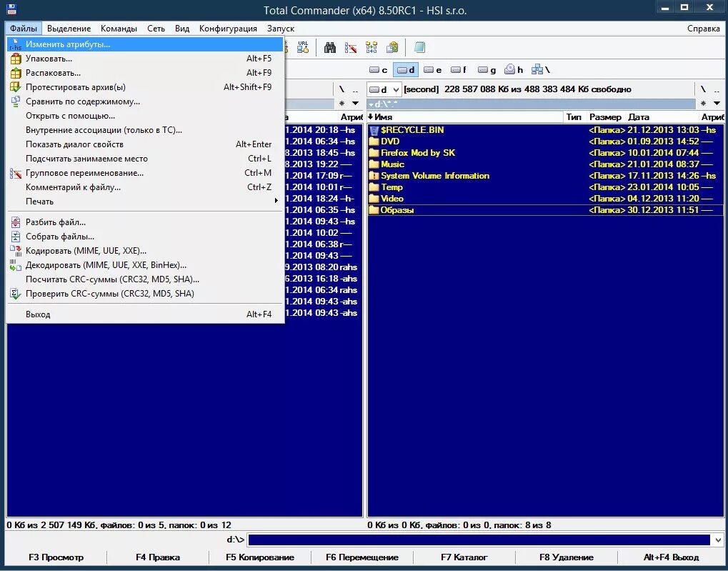This screenshot has width=728, height=571.
Task: Select the System Volume Information folder
Action: [x=546, y=176]
